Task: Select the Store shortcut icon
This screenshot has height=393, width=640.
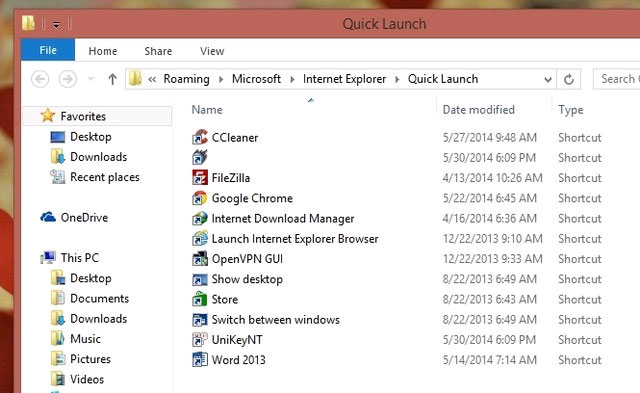Action: pos(200,299)
